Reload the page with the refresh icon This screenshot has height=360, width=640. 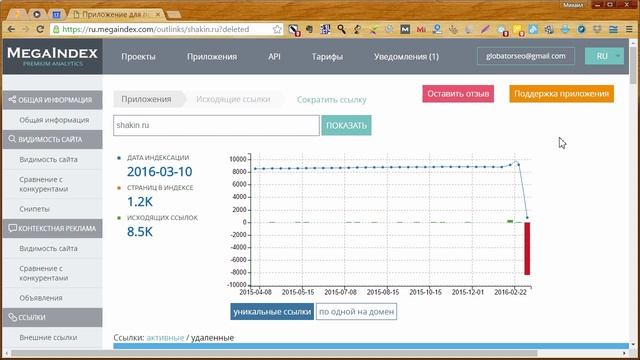pos(40,29)
